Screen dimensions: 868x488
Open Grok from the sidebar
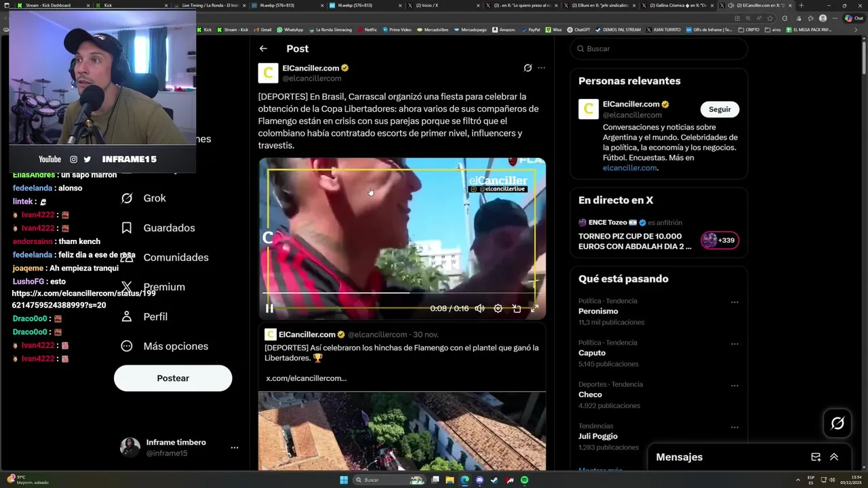tap(144, 198)
